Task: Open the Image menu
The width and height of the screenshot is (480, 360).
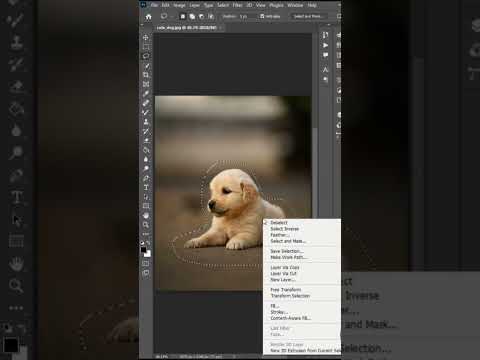Action: (179, 5)
